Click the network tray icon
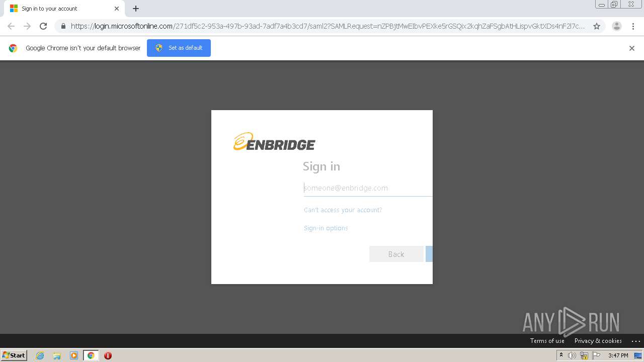This screenshot has height=362, width=644. pos(584,355)
